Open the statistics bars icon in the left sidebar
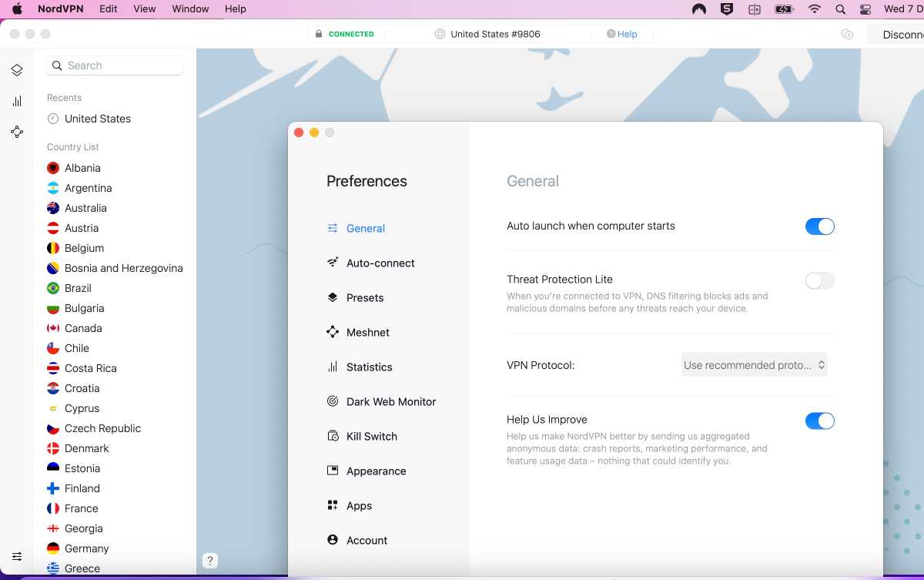Screen dimensions: 924x580 click(x=17, y=101)
